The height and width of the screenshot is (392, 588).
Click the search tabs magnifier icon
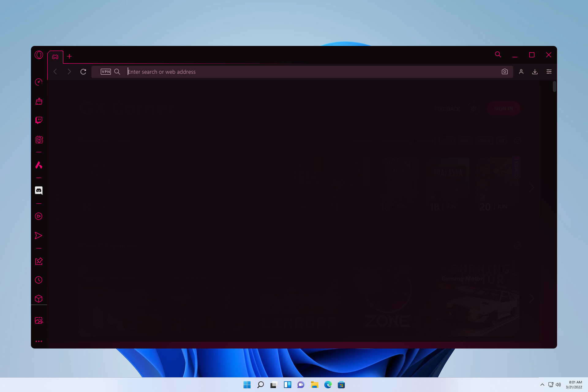[498, 55]
